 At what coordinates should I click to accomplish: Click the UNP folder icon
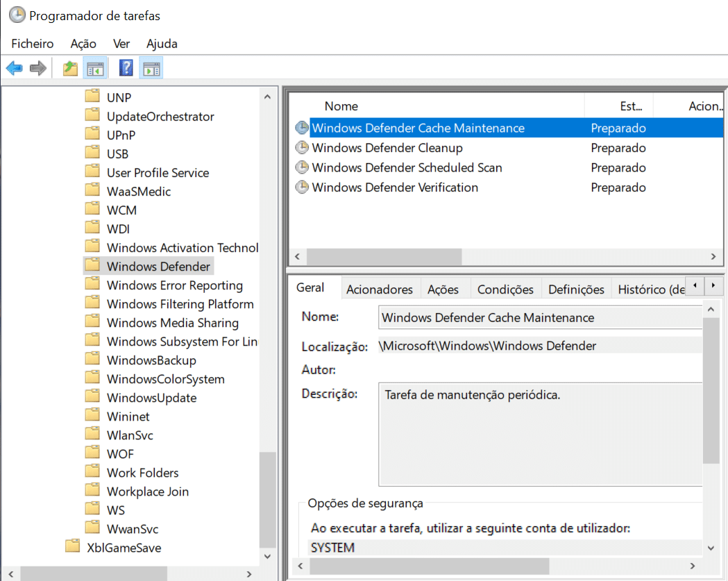tap(92, 96)
